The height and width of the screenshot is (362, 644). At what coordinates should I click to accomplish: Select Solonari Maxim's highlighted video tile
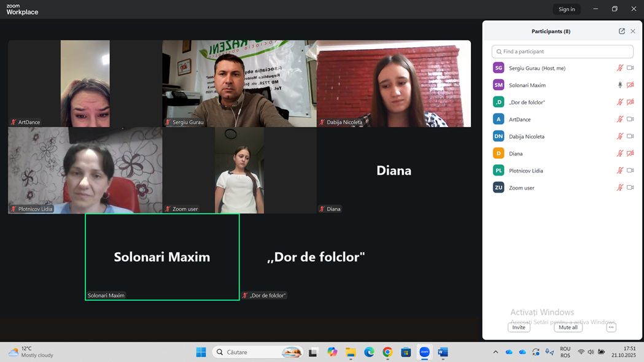[162, 257]
